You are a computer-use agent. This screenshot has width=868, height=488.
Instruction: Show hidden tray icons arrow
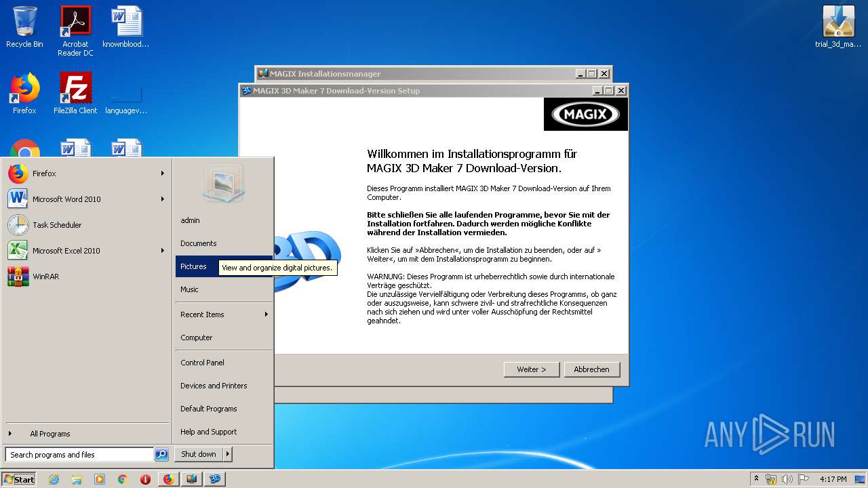pos(756,479)
